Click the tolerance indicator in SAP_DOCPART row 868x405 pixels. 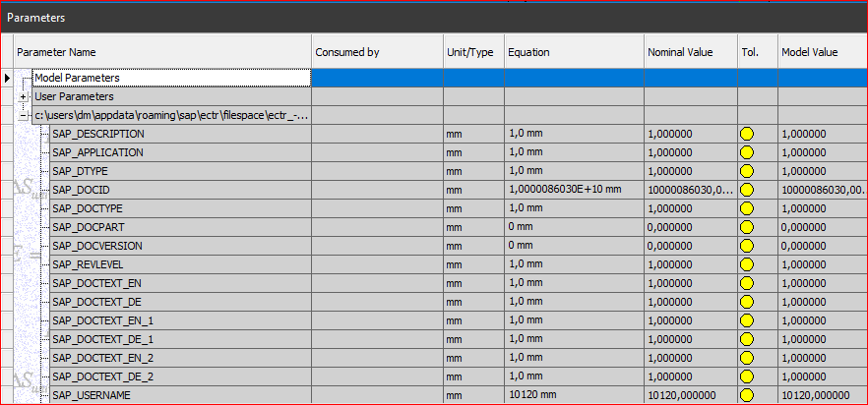[x=746, y=227]
